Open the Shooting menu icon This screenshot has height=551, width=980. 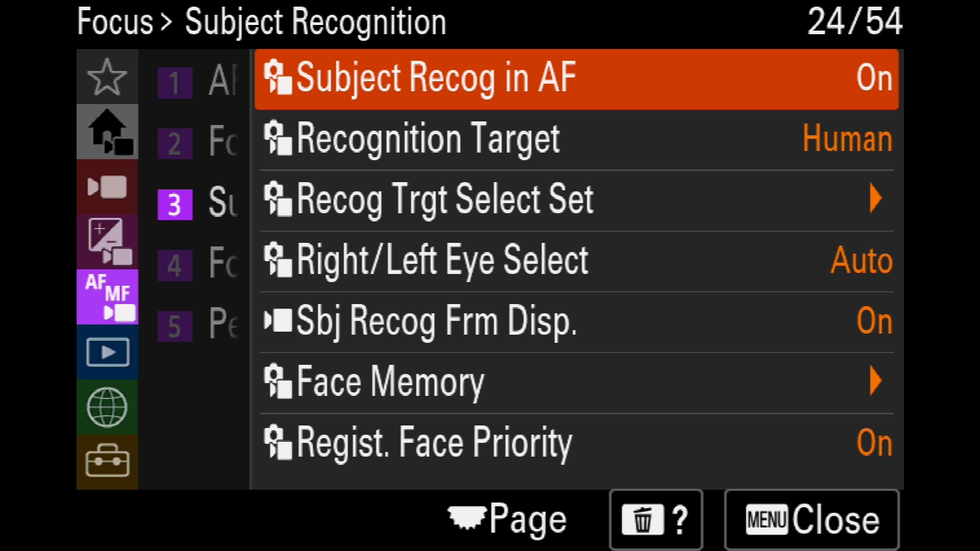(107, 187)
